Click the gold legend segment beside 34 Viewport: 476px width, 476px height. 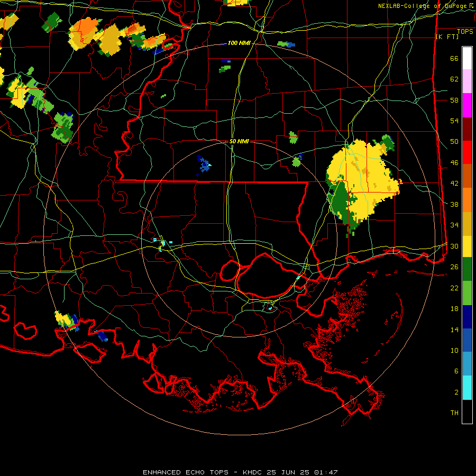point(467,224)
